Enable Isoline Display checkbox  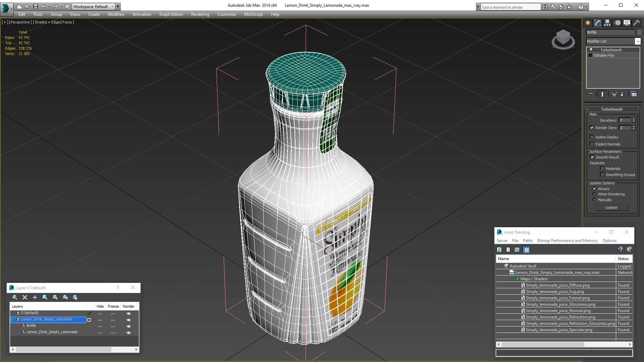click(592, 137)
